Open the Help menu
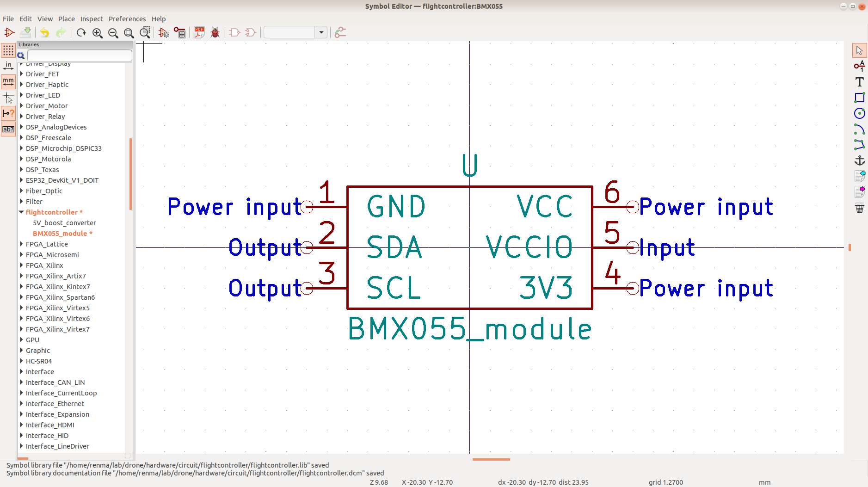 [159, 19]
